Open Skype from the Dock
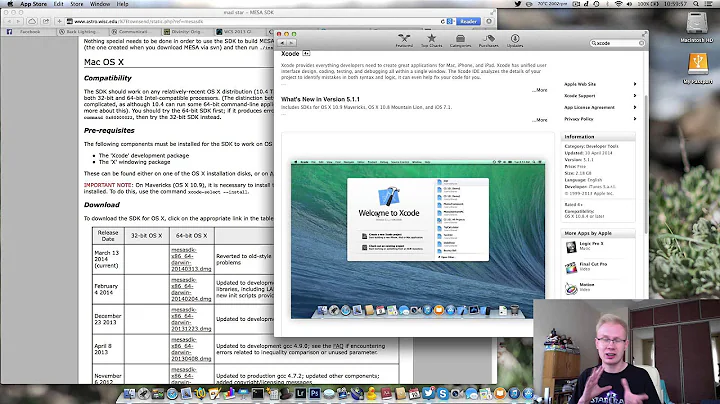The image size is (720, 404). pyautogui.click(x=443, y=393)
